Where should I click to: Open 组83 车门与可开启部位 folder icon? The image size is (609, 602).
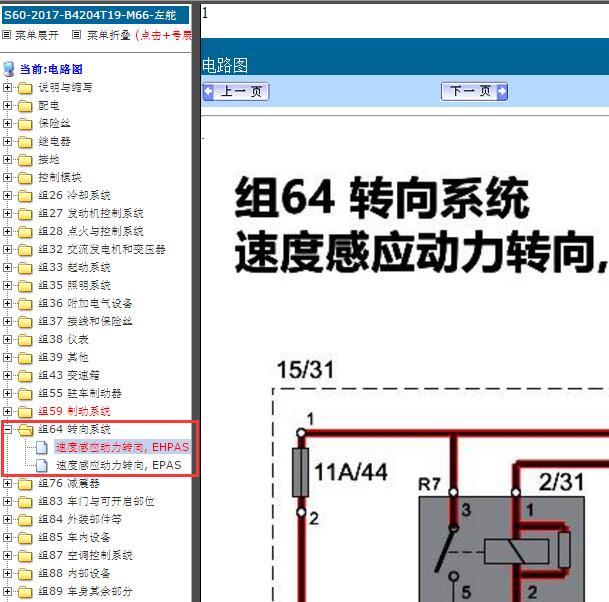click(25, 501)
